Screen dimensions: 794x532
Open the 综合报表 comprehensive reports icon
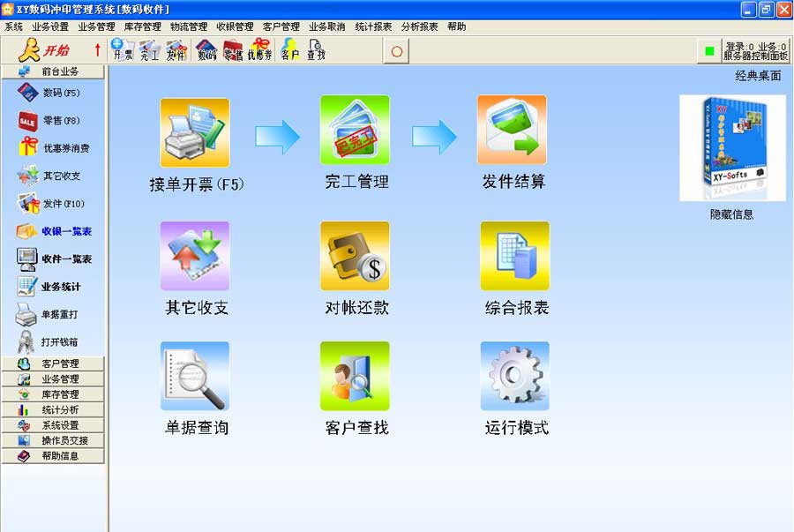click(514, 256)
